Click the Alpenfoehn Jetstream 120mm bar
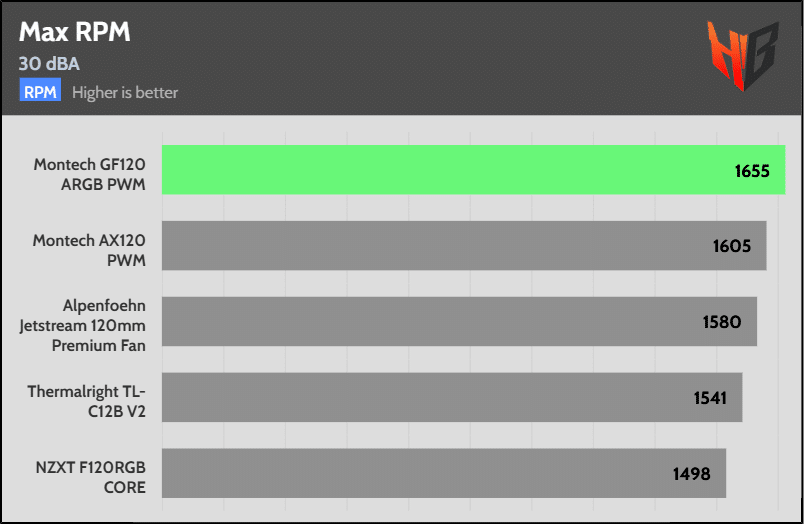Viewport: 804px width, 524px height. pos(459,321)
